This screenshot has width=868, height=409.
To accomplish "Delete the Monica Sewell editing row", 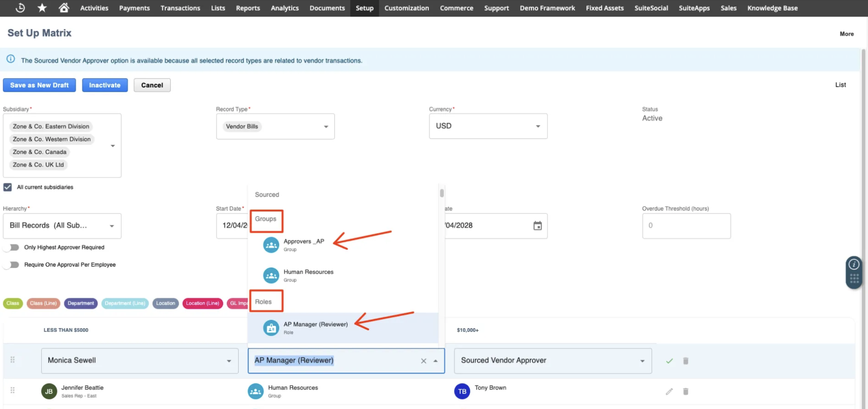I will tap(685, 361).
